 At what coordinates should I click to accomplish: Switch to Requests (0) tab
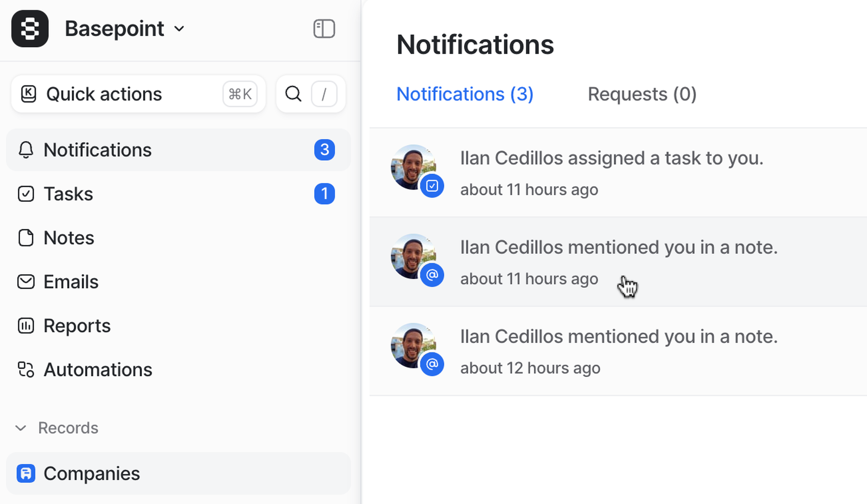642,94
